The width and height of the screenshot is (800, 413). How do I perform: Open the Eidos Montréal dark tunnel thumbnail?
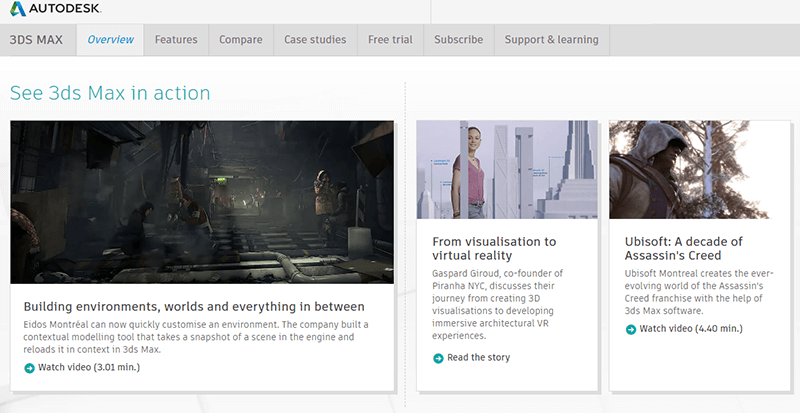pos(202,202)
